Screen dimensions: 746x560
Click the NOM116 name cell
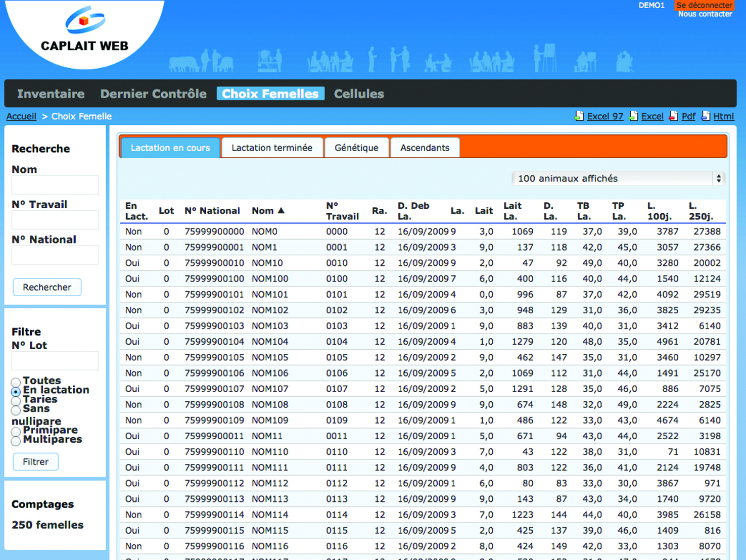coord(270,546)
